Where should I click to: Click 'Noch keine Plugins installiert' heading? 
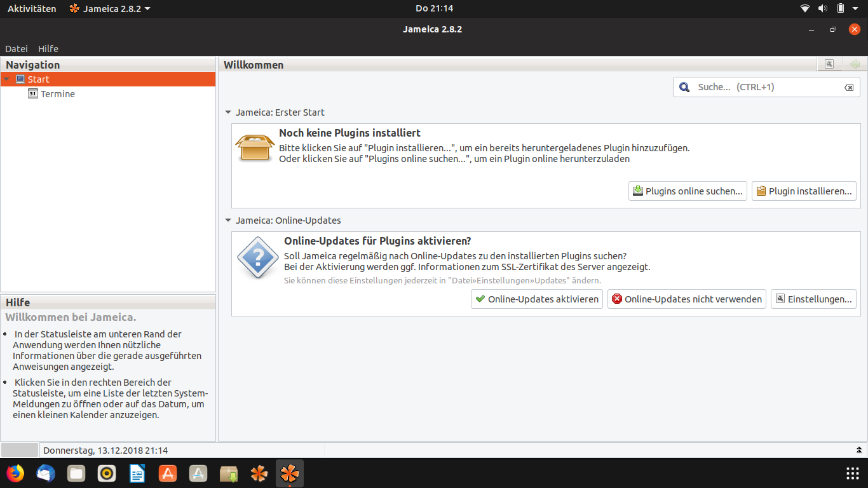click(350, 133)
